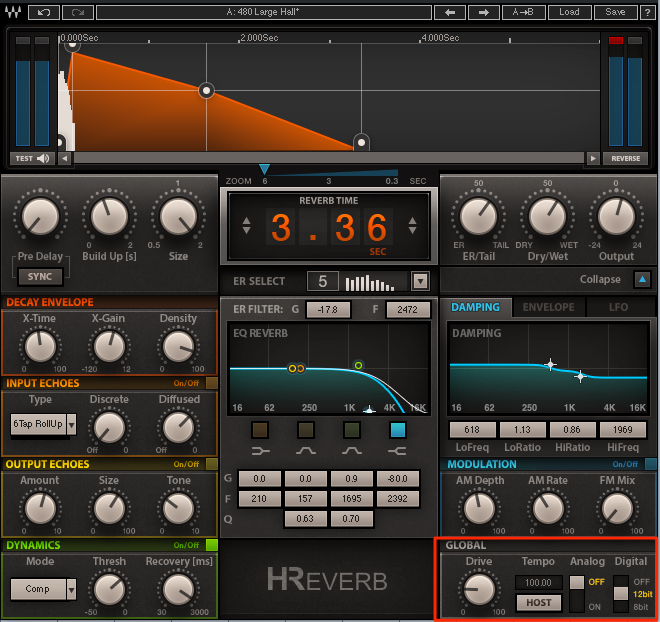The width and height of the screenshot is (660, 622).
Task: Click the preset name 480 Large Hall
Action: (x=263, y=12)
